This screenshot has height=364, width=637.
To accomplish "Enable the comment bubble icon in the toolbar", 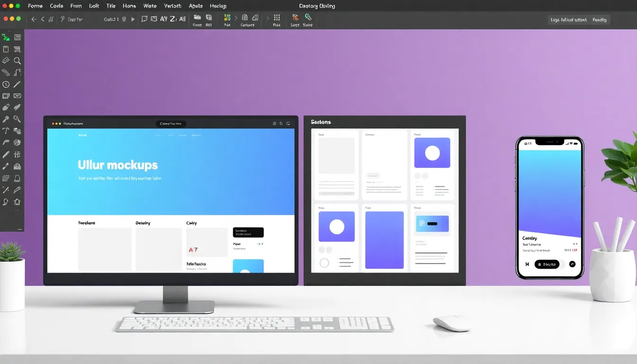I will [x=144, y=18].
